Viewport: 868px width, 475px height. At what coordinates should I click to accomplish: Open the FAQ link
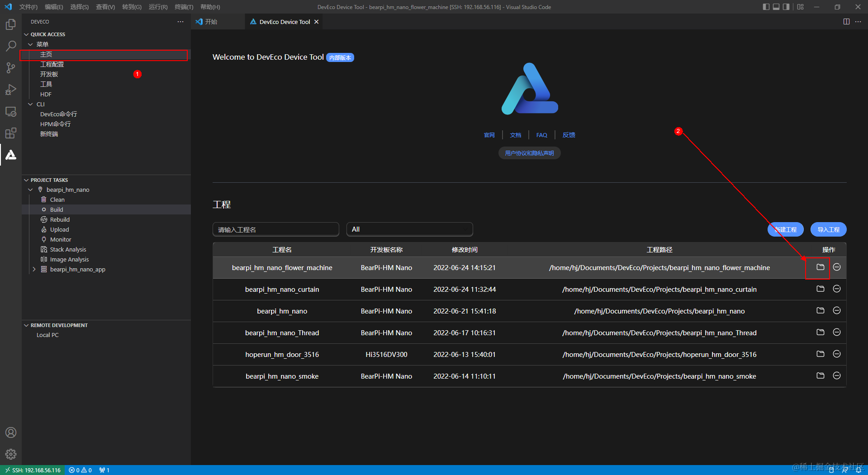coord(542,135)
